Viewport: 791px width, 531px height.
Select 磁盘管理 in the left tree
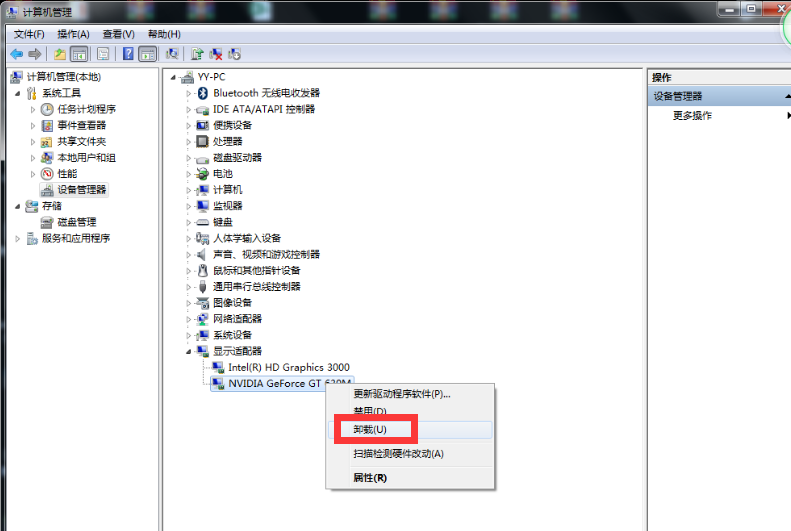[76, 222]
